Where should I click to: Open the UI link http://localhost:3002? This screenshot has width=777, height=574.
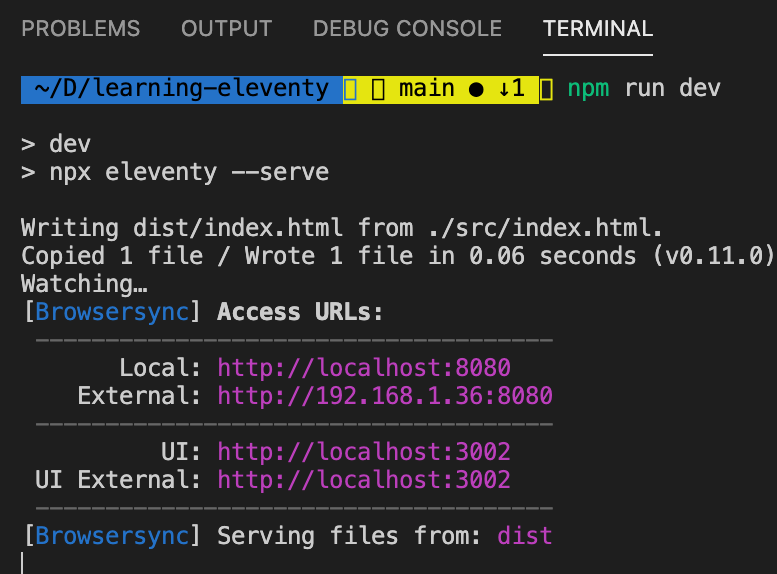364,452
